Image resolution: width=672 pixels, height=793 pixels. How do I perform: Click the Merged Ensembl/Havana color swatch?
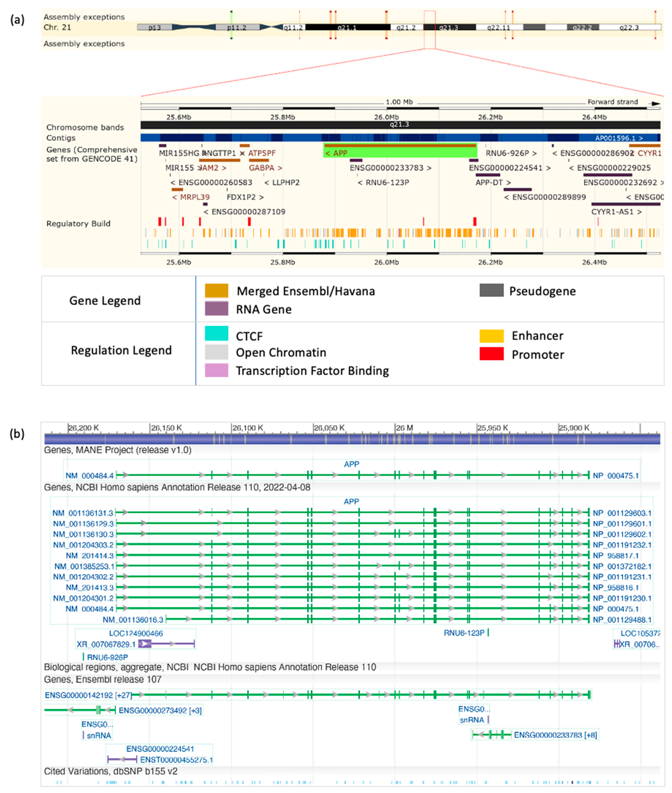tap(216, 291)
